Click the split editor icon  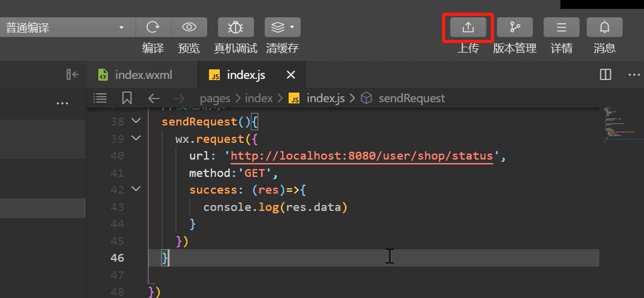pyautogui.click(x=605, y=75)
